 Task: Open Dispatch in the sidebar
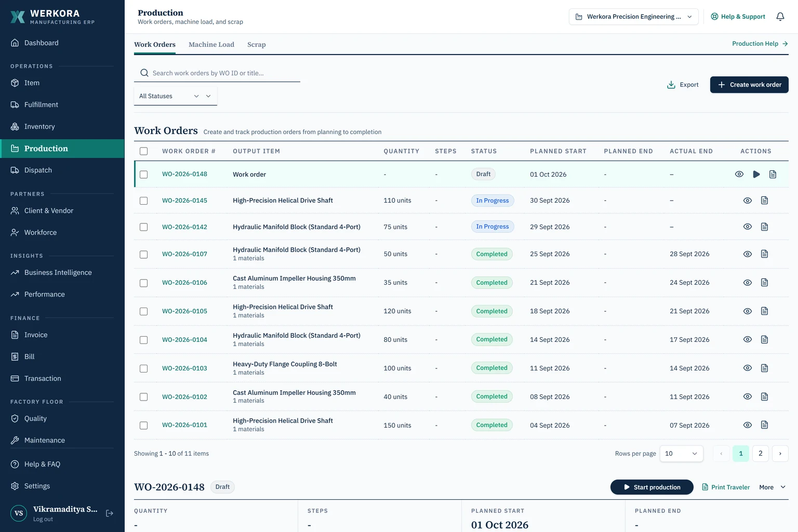(x=62, y=170)
